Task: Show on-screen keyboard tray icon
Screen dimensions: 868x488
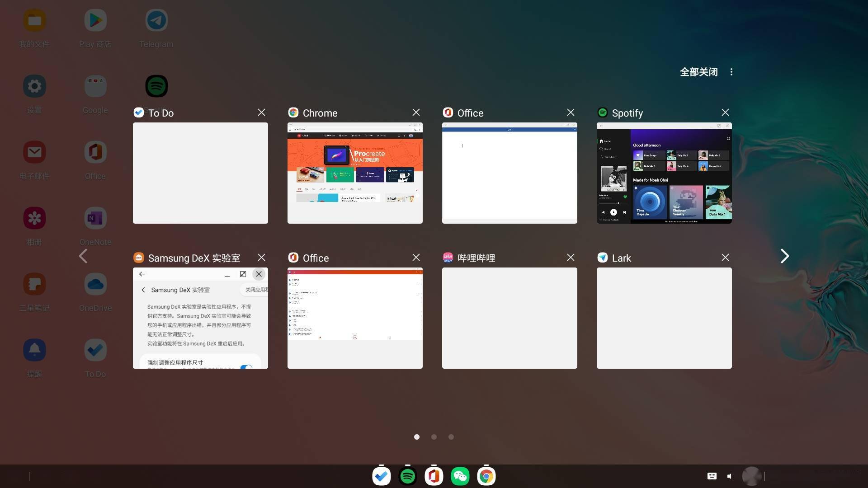Action: click(712, 476)
